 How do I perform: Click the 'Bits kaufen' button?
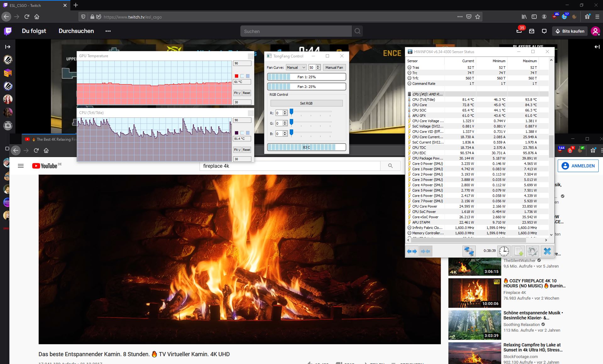pos(570,31)
